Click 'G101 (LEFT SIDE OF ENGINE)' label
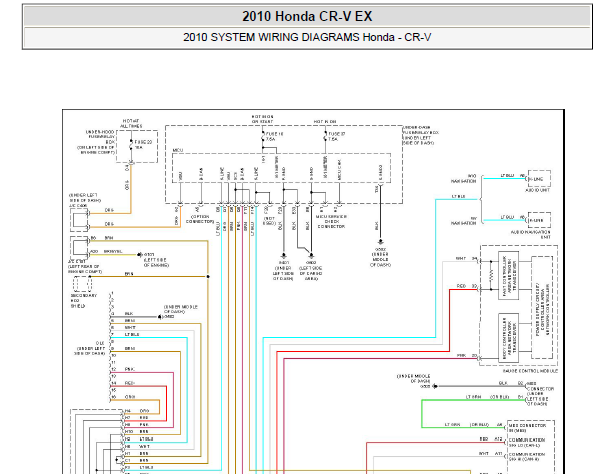Screen dimensions: 605x474 (156, 260)
